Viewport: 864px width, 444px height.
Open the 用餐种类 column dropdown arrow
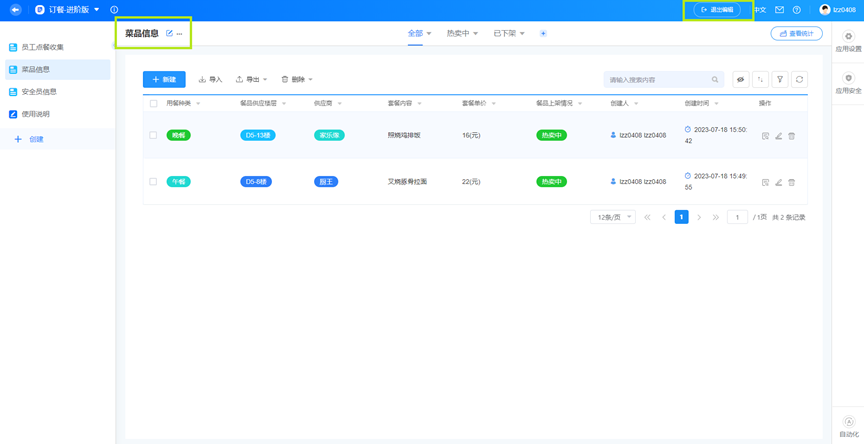(x=198, y=104)
